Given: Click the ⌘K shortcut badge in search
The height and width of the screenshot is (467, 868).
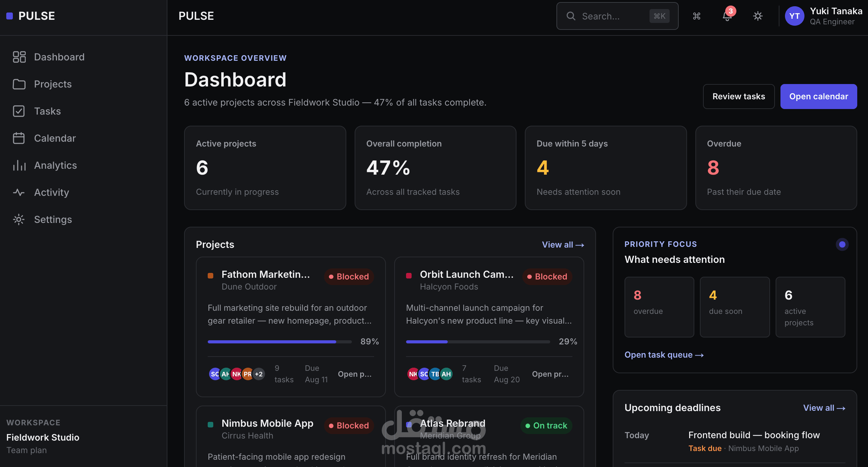Looking at the screenshot, I should click(x=659, y=16).
